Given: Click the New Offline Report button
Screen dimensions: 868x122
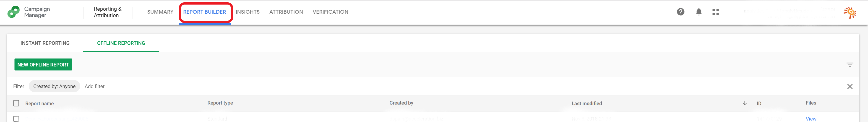Looking at the screenshot, I should pos(43,65).
